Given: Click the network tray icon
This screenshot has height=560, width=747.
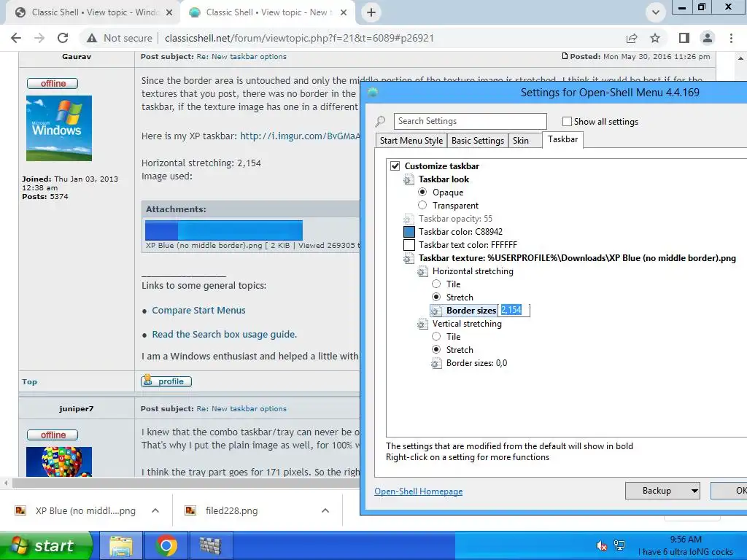Looking at the screenshot, I should point(619,545).
